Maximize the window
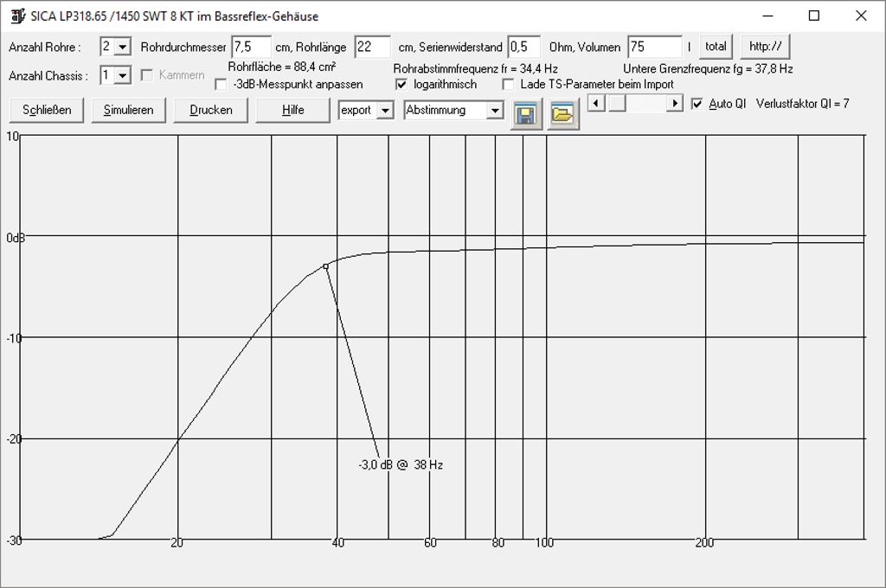The height and width of the screenshot is (588, 886). click(813, 16)
